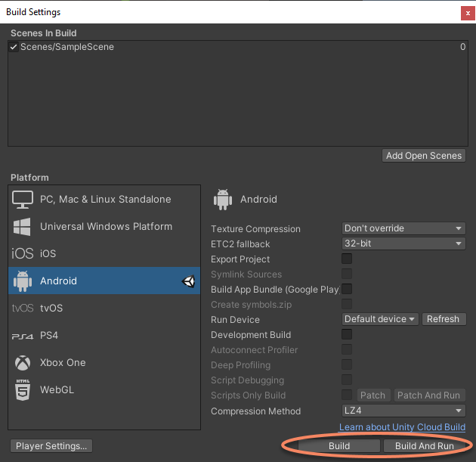This screenshot has height=462, width=476.
Task: Select the Xbox One platform icon
Action: point(23,363)
